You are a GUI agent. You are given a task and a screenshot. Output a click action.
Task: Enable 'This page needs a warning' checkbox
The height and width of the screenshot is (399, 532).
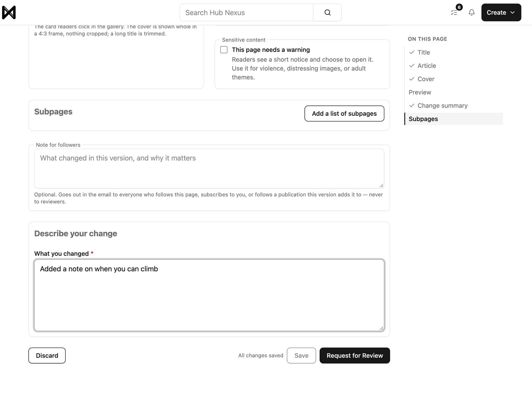click(x=224, y=50)
